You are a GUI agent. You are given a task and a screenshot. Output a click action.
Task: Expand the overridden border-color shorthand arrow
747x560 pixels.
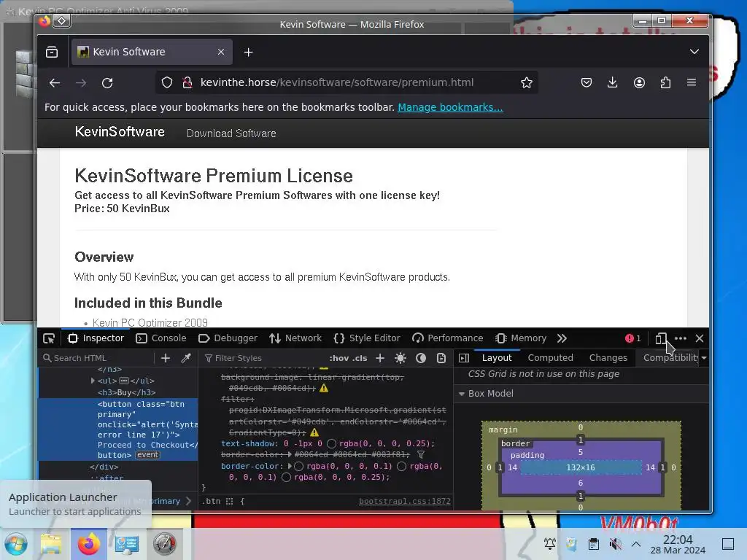[x=290, y=455]
